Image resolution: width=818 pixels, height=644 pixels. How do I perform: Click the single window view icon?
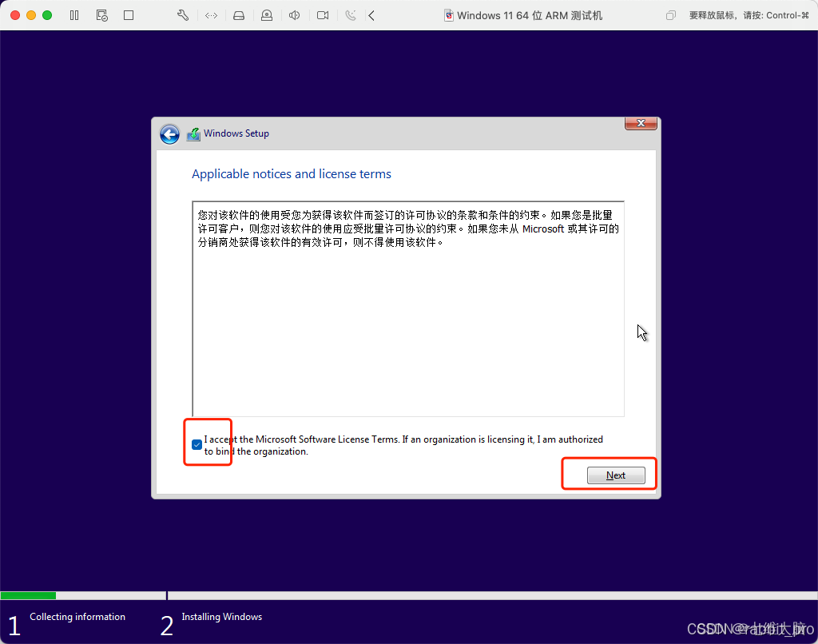click(129, 15)
